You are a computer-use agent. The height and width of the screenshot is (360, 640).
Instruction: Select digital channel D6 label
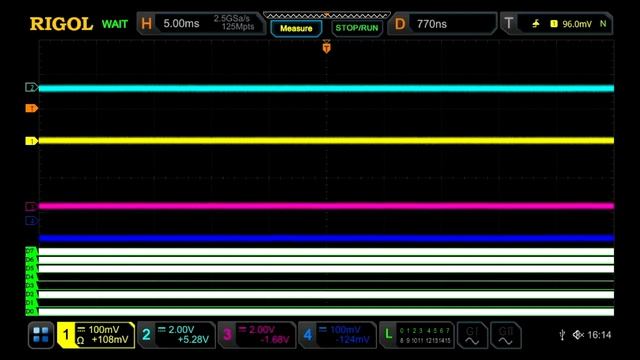tap(31, 260)
